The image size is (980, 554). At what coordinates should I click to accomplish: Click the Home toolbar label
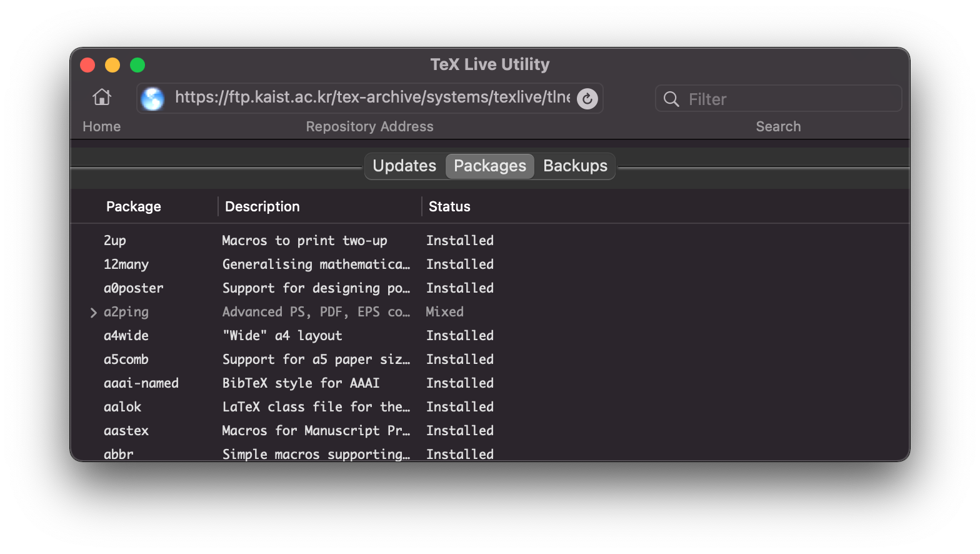(x=102, y=126)
